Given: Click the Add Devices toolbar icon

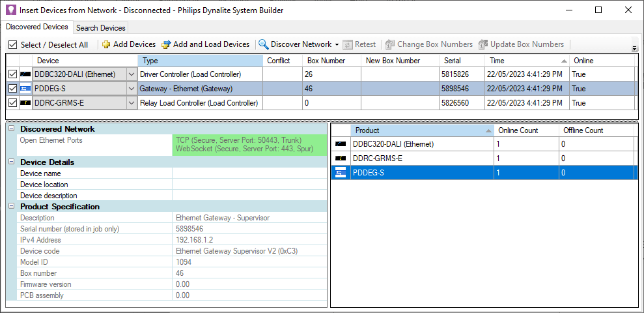Looking at the screenshot, I should click(x=106, y=44).
